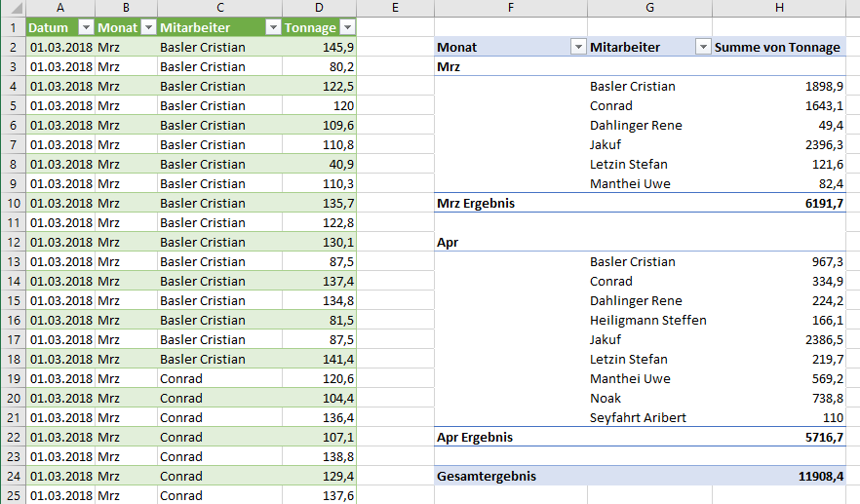The height and width of the screenshot is (504, 860).
Task: Select the first Conrad cell in column C
Action: (x=220, y=379)
